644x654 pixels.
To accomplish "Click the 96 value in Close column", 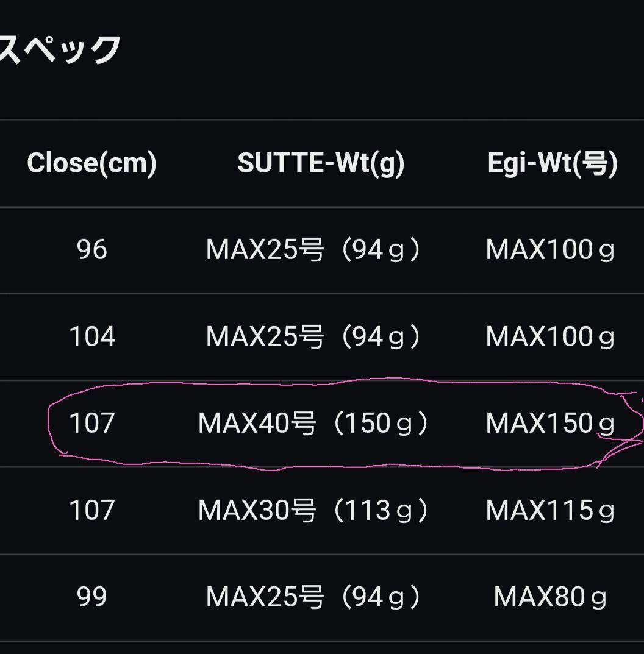I will (91, 250).
